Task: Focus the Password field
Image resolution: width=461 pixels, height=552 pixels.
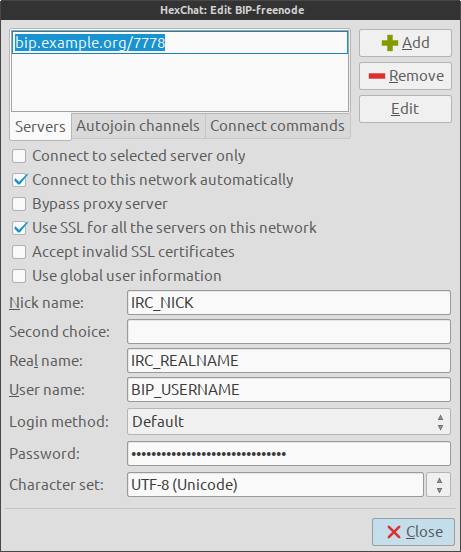Action: [289, 453]
